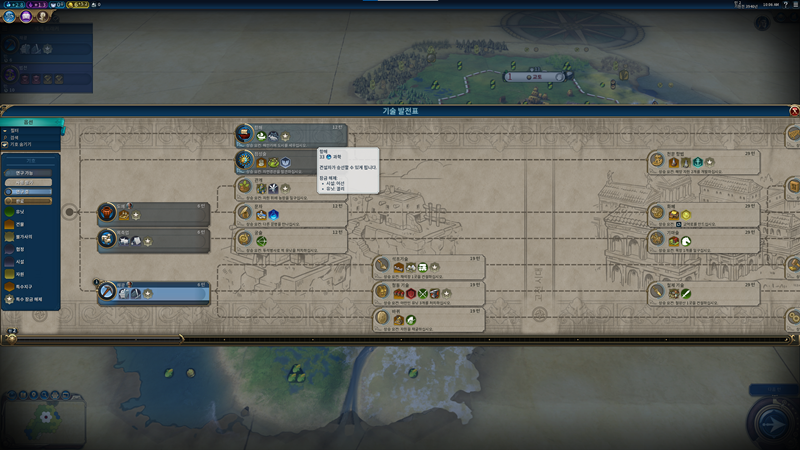The height and width of the screenshot is (450, 800).
Task: Click the green crossed-spears icon in Bronze Working
Action: tap(422, 294)
